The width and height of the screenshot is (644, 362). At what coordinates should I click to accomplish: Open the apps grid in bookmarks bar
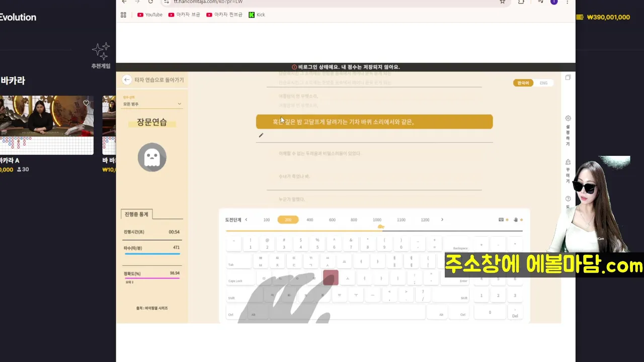pos(124,15)
